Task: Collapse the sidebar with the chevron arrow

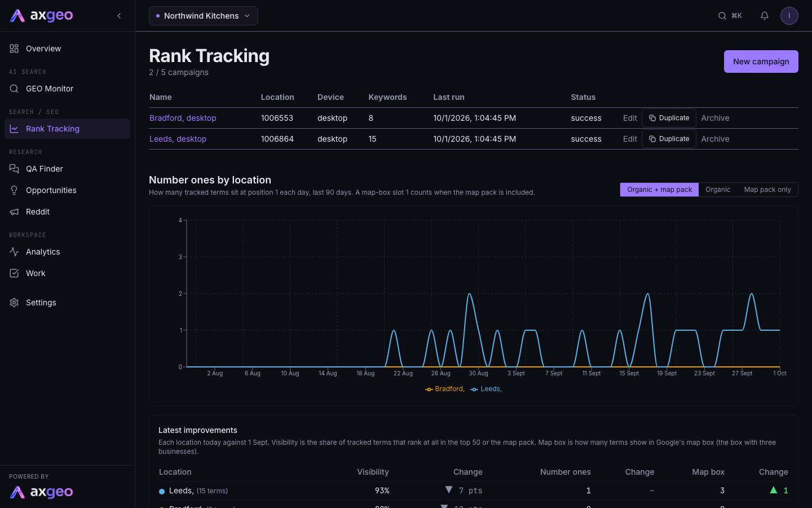Action: pyautogui.click(x=119, y=16)
